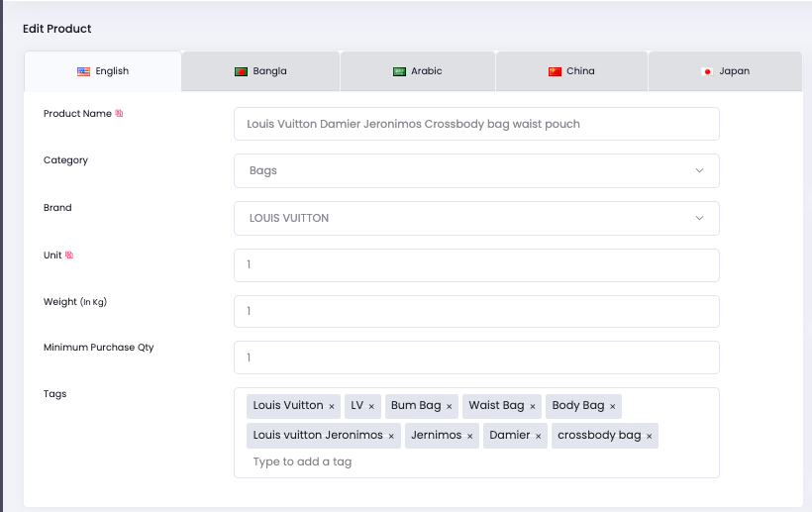Click the 'Jernimos' tag text
Viewport: 812px width, 512px height.
pyautogui.click(x=436, y=435)
